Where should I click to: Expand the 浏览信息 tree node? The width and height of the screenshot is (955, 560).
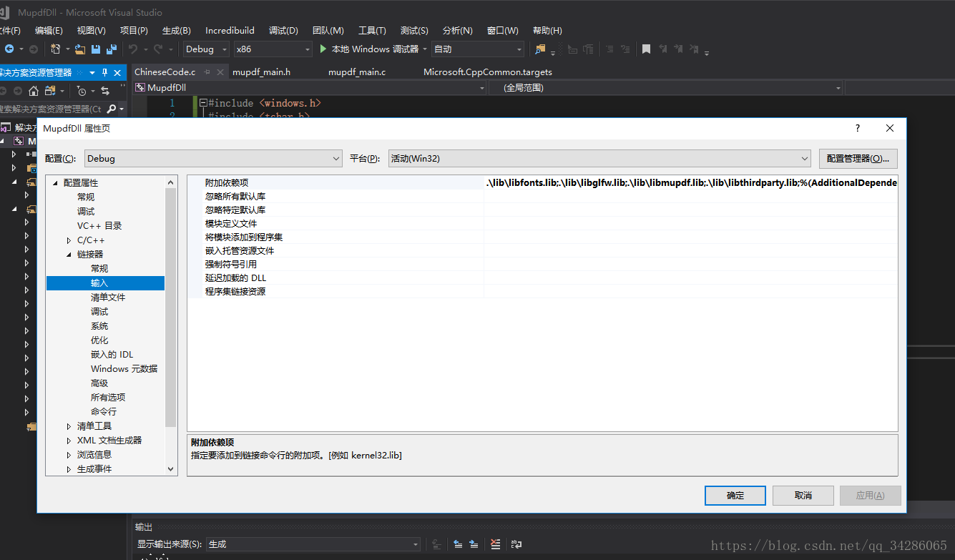[69, 455]
